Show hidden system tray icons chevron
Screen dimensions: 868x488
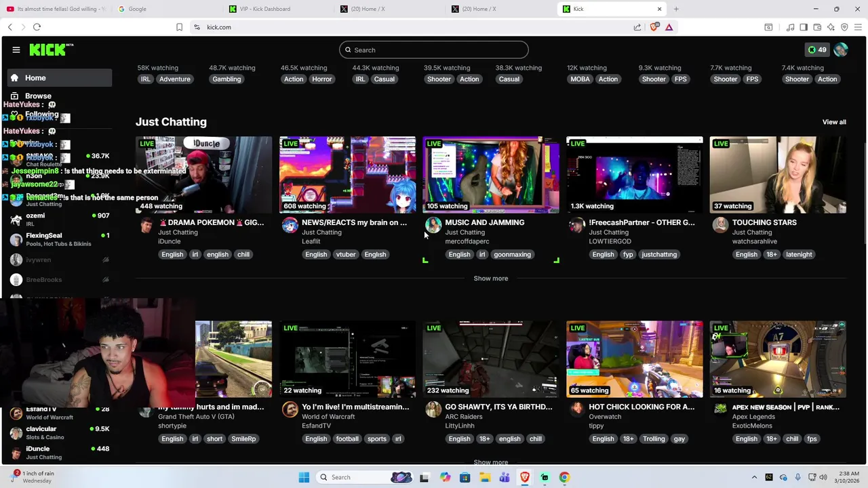click(754, 477)
